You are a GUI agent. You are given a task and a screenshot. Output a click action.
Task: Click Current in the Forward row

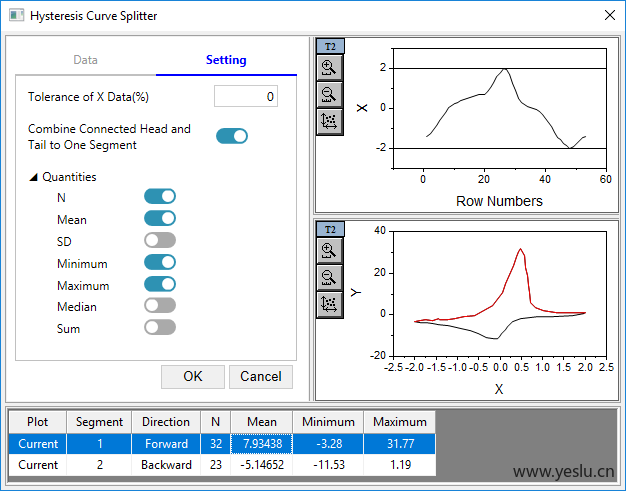[38, 444]
